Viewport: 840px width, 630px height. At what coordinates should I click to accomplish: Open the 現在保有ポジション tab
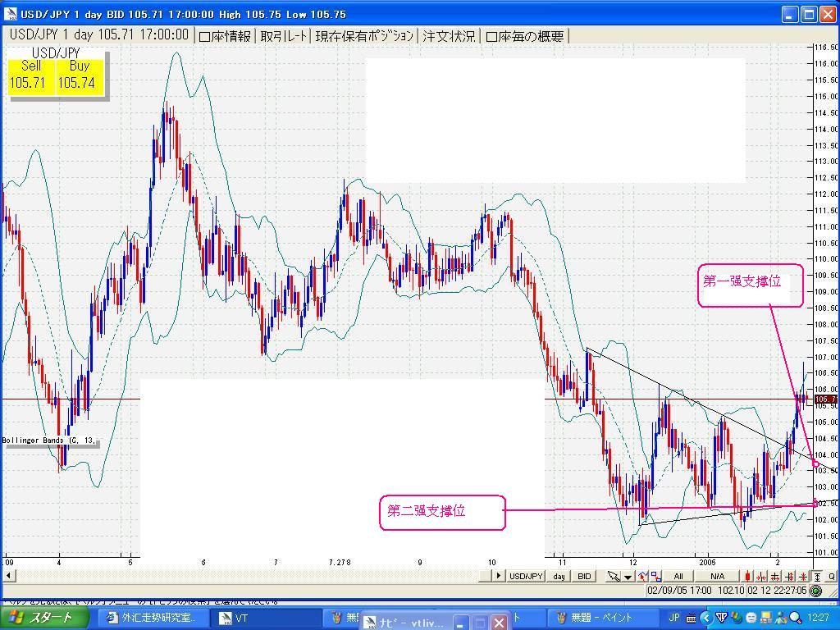click(364, 36)
